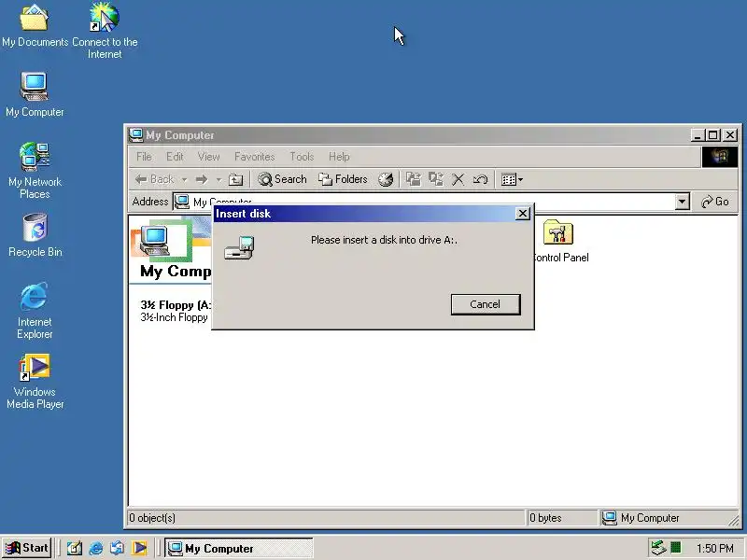Image resolution: width=747 pixels, height=560 pixels.
Task: Open the Control Panel folder icon
Action: [557, 242]
